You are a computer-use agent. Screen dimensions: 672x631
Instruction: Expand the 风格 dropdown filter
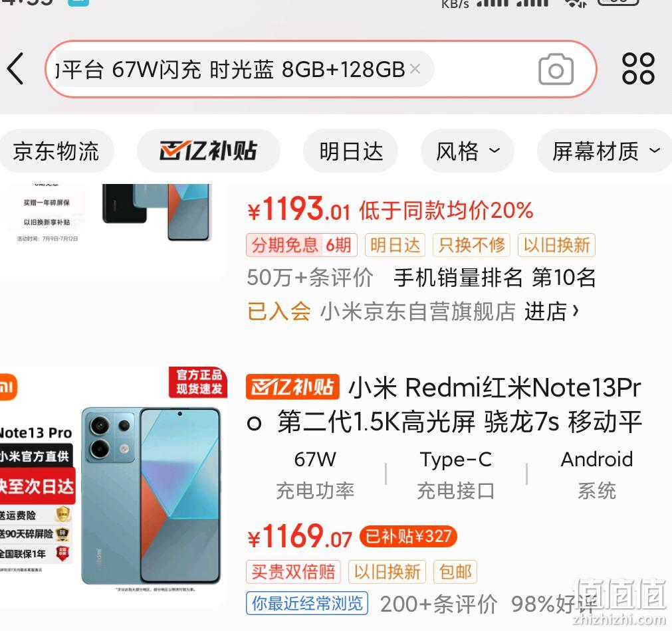467,151
